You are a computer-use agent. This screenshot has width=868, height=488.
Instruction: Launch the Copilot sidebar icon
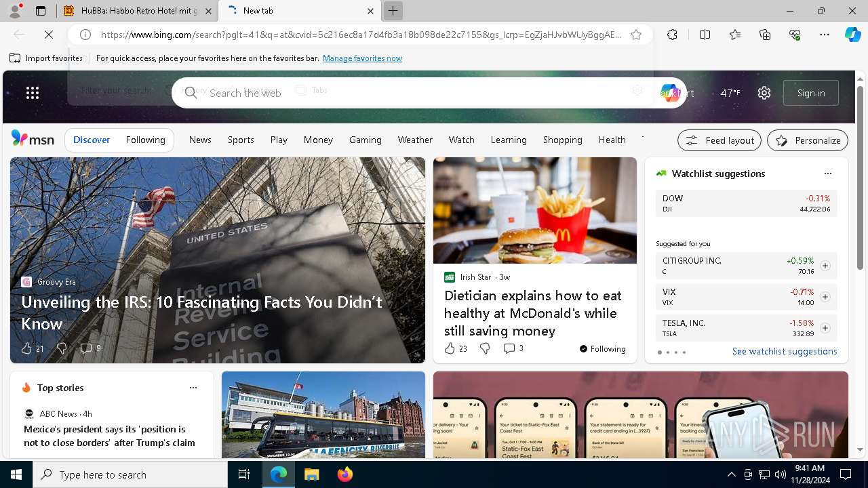[x=852, y=35]
